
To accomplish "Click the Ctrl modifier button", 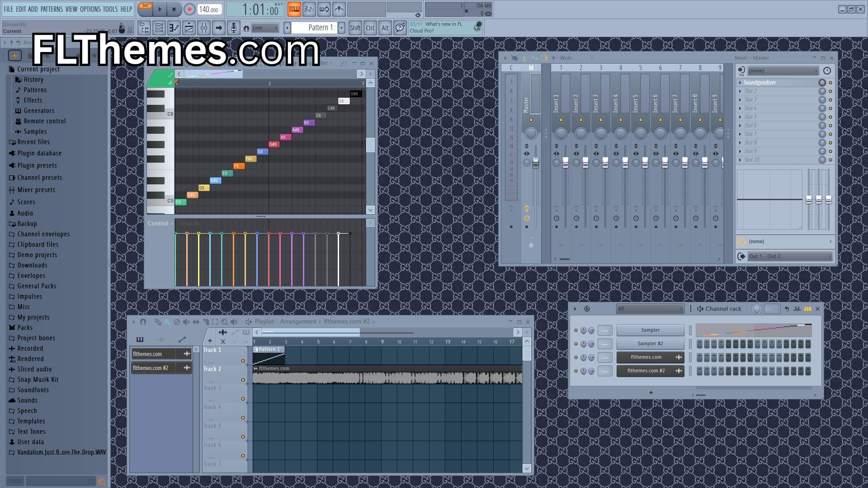I will click(x=370, y=28).
